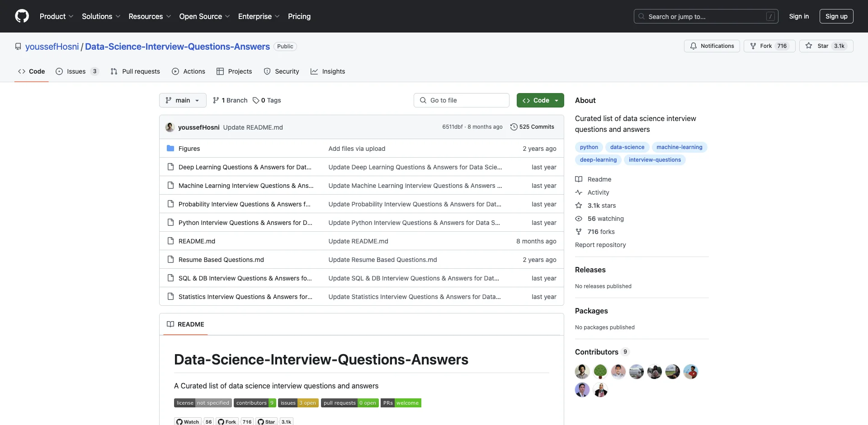
Task: Go to Pricing page
Action: [x=299, y=16]
